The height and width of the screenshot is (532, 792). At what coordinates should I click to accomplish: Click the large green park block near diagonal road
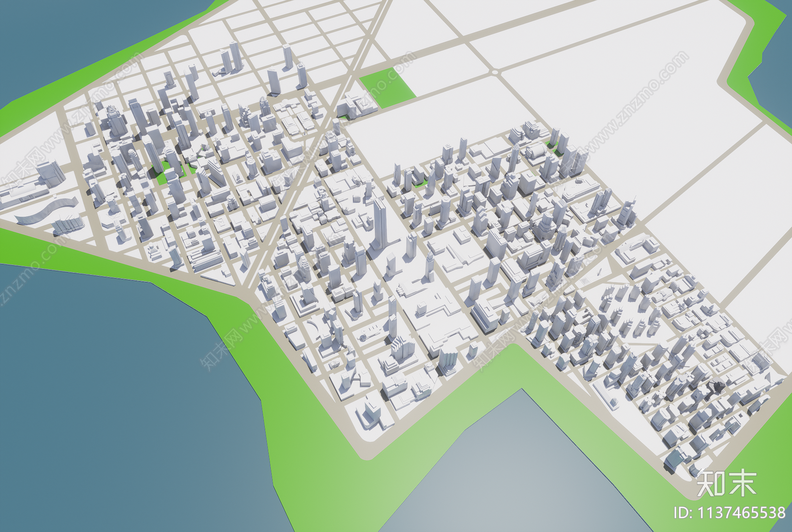387,88
